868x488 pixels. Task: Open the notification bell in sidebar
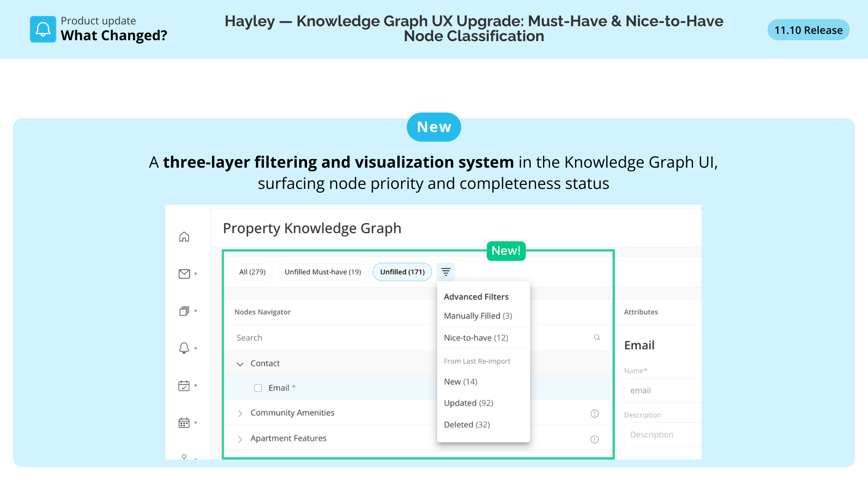(x=184, y=348)
